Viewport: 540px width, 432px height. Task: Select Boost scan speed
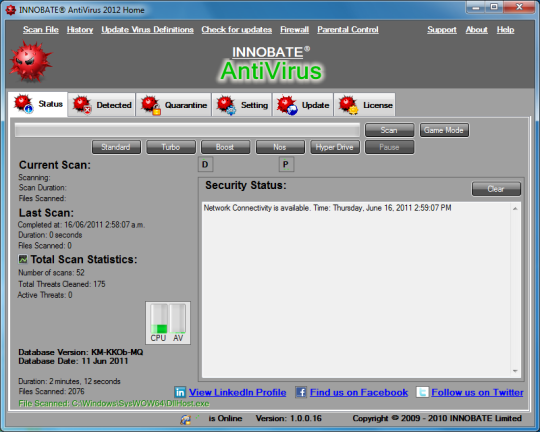[225, 147]
